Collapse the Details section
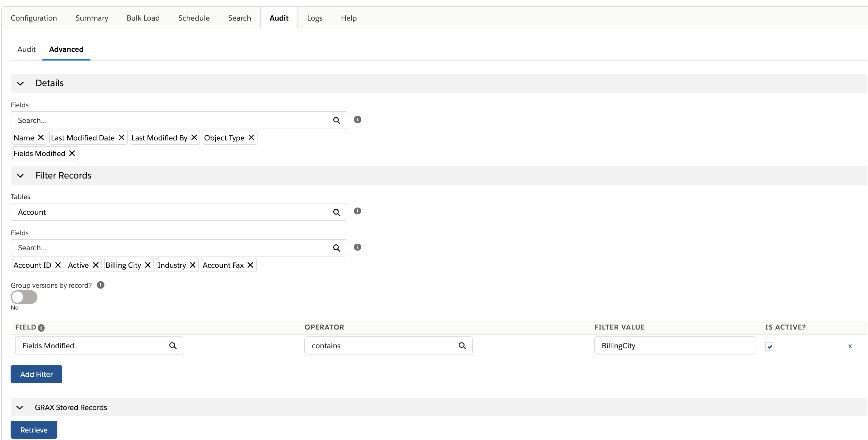Image resolution: width=868 pixels, height=440 pixels. [x=20, y=83]
